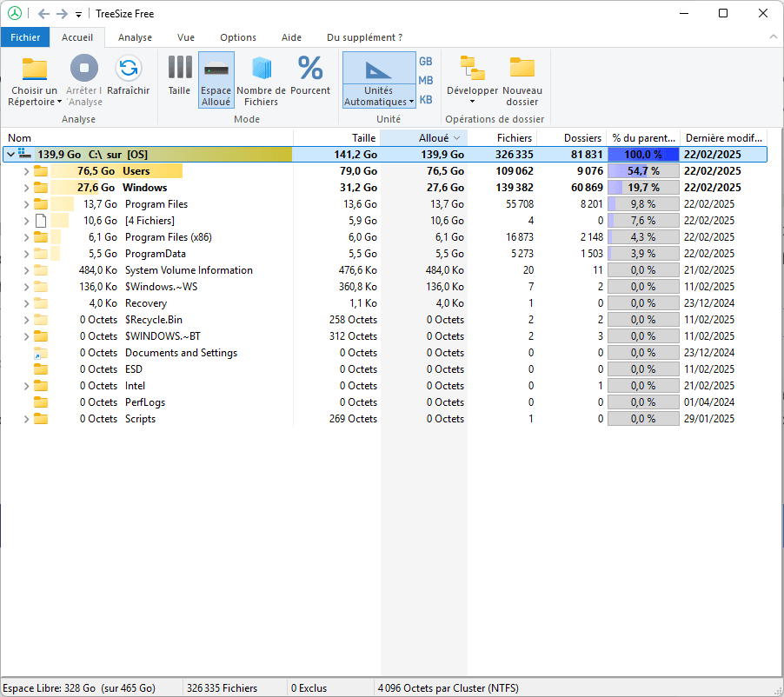Select the Vue ribbon tab

pyautogui.click(x=186, y=37)
